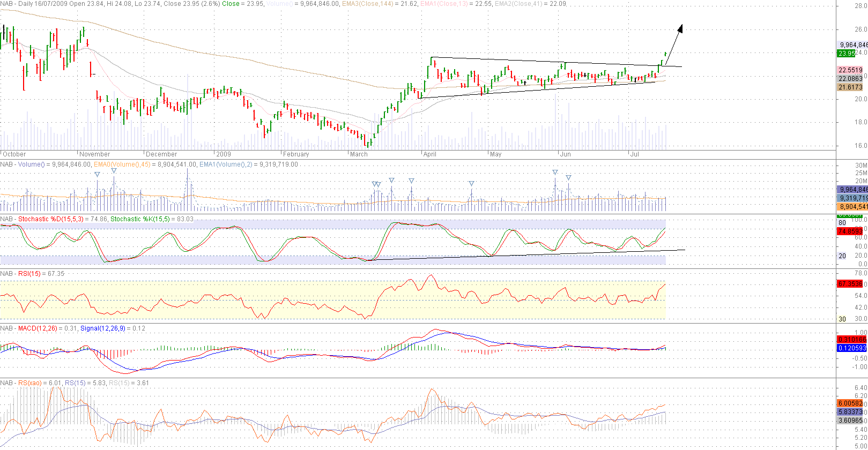The width and height of the screenshot is (868, 450).
Task: Click the orange 6.00582 RS value tag
Action: click(850, 403)
